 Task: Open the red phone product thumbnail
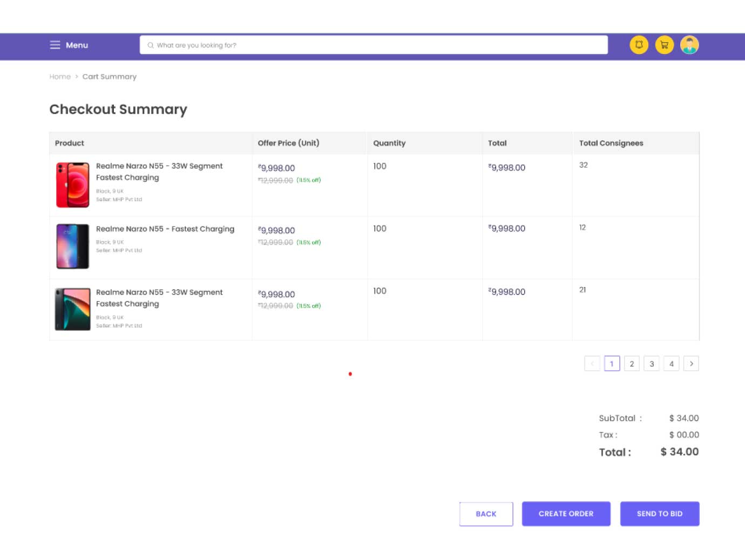tap(73, 185)
